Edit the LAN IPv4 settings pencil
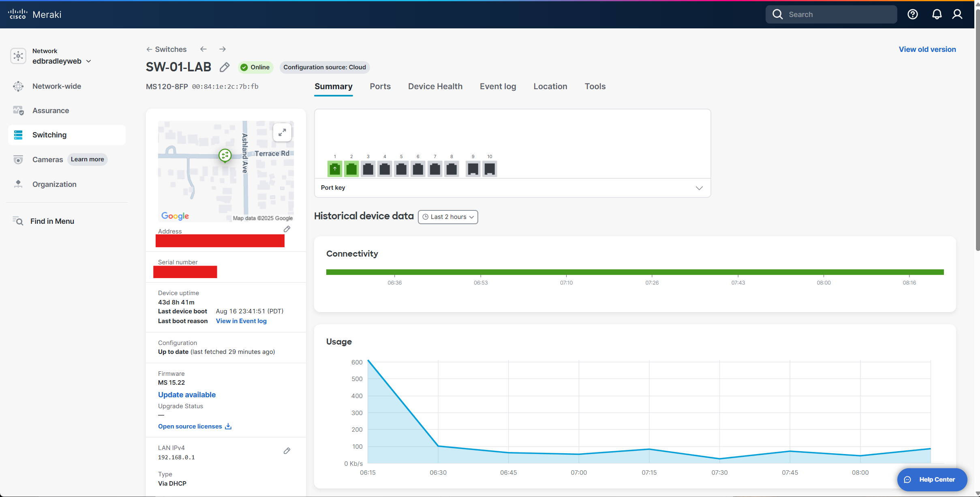The image size is (980, 497). 287,451
